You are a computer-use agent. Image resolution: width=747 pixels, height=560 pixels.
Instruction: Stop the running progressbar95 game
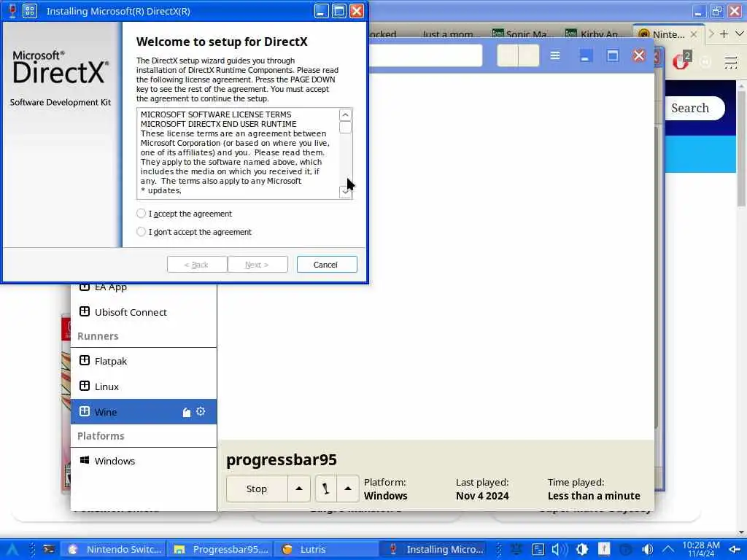coord(257,489)
